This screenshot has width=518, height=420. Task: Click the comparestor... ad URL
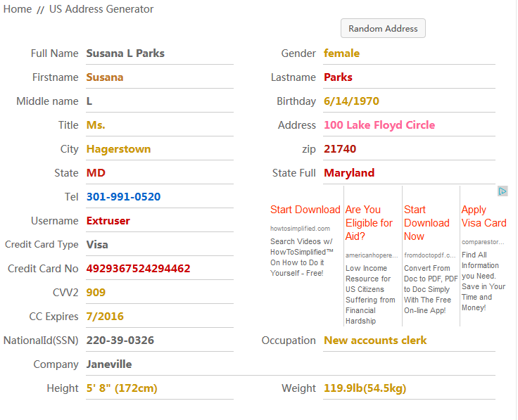(x=483, y=242)
